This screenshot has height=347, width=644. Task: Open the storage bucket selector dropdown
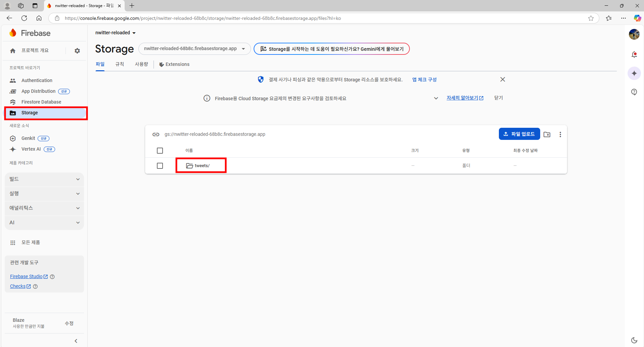click(x=195, y=49)
